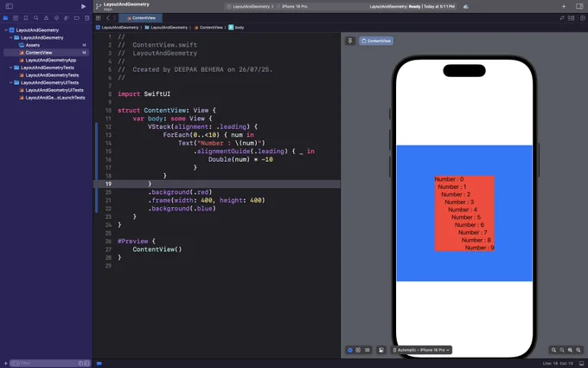
Task: Click 'import SwiftUI' code line
Action: [144, 94]
